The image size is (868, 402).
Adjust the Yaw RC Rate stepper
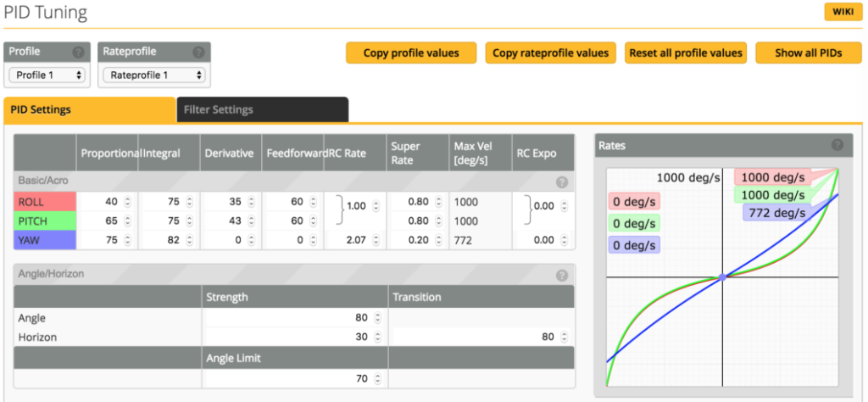(376, 241)
